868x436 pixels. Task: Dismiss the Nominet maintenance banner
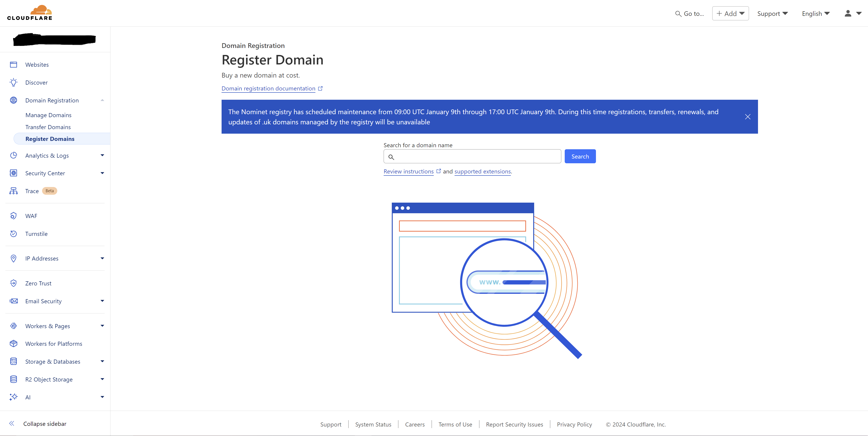[x=747, y=117]
